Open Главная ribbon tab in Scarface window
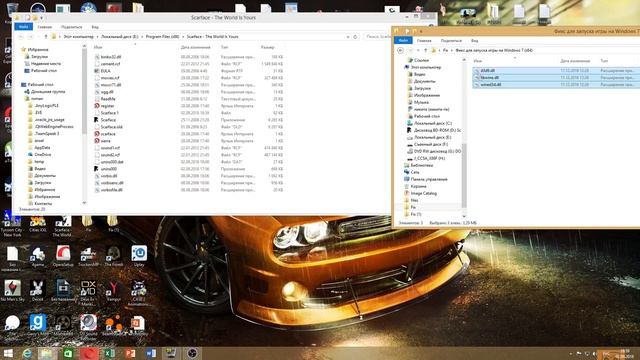The height and width of the screenshot is (360, 640). (44, 27)
